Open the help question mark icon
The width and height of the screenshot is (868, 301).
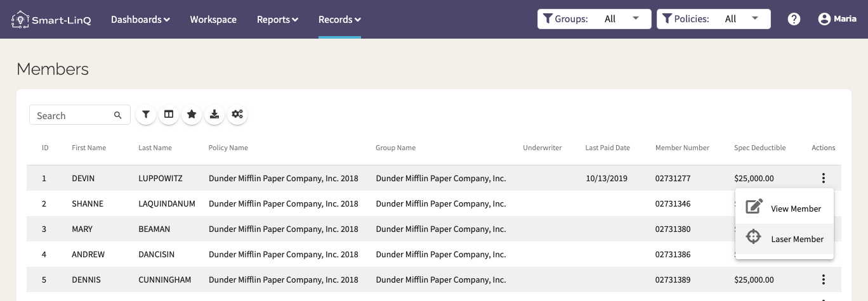pos(794,19)
